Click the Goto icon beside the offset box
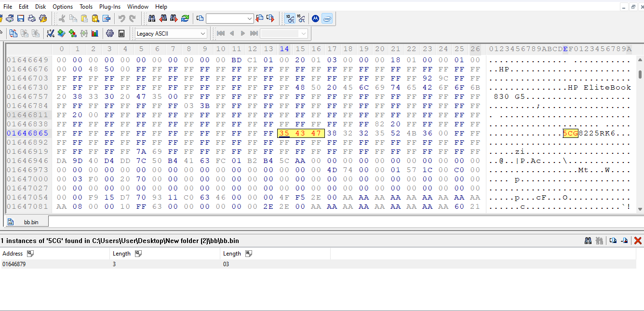The height and width of the screenshot is (311, 644). tap(200, 18)
